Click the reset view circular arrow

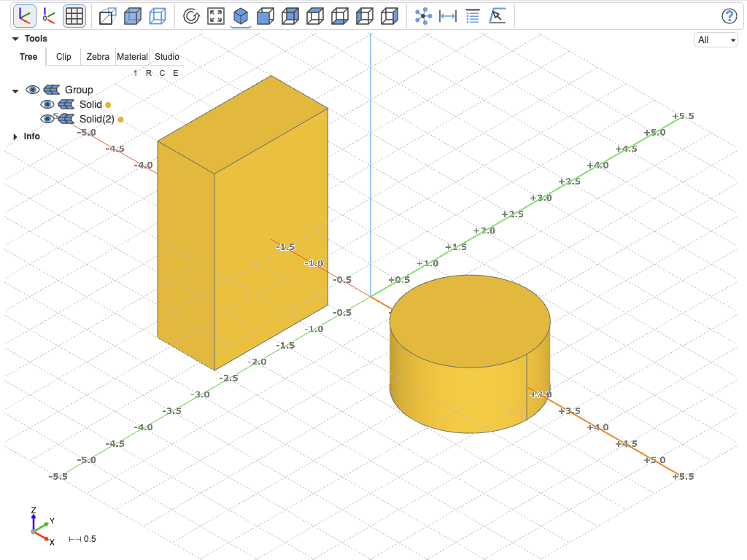(x=191, y=16)
